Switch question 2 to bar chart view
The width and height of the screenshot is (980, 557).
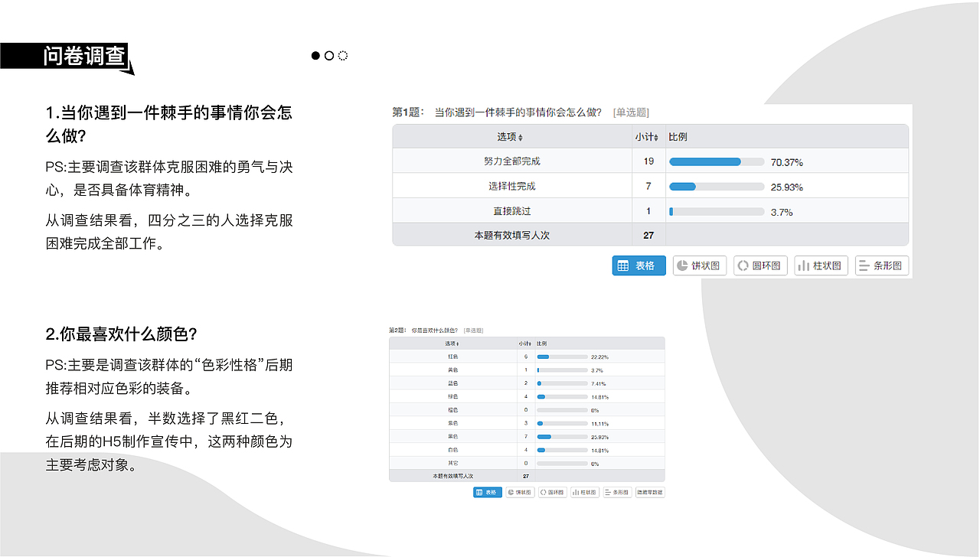616,492
